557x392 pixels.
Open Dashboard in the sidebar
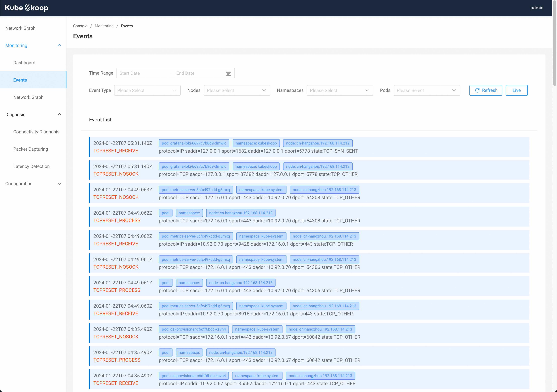click(x=24, y=63)
